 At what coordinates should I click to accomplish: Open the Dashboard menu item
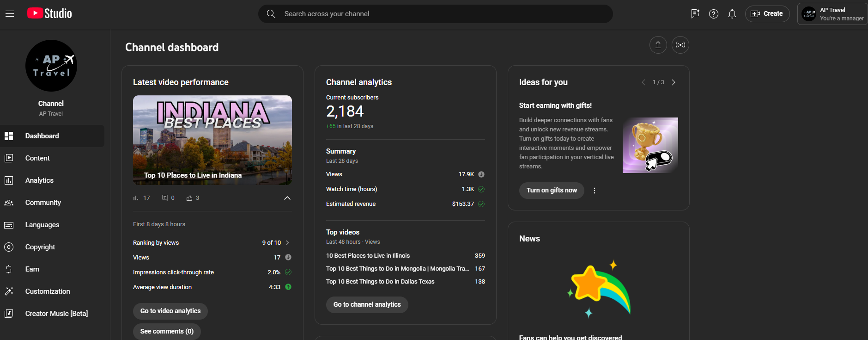(x=52, y=136)
